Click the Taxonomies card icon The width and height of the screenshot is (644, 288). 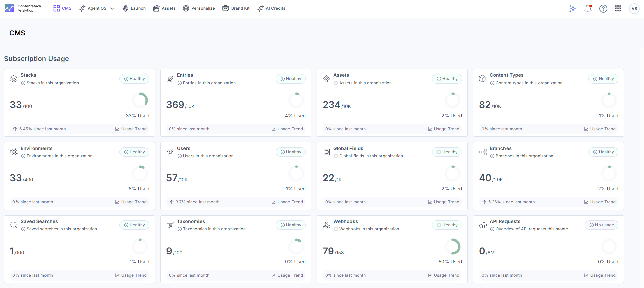pos(170,225)
